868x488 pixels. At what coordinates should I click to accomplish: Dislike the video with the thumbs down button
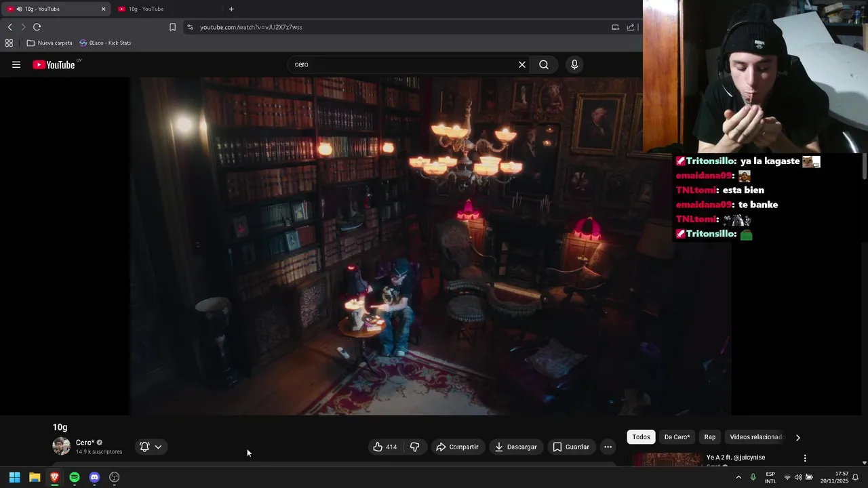415,447
